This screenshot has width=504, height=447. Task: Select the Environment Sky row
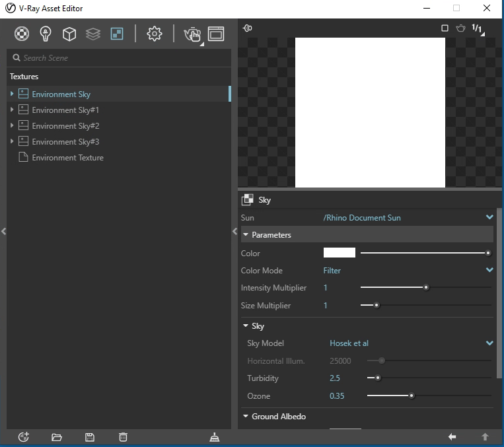tap(119, 94)
